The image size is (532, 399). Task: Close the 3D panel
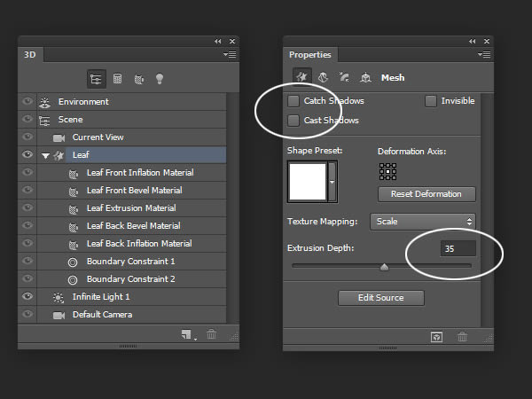tap(232, 41)
